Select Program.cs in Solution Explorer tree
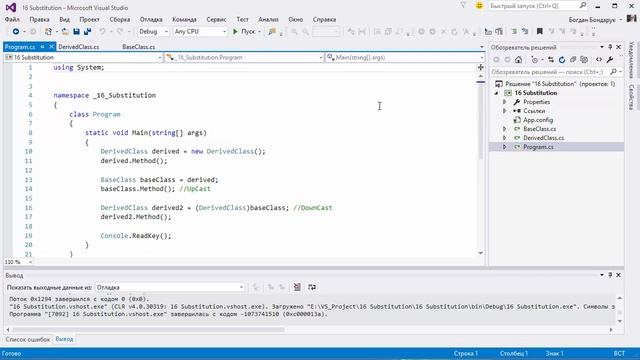Viewport: 640px width, 360px height. point(538,147)
